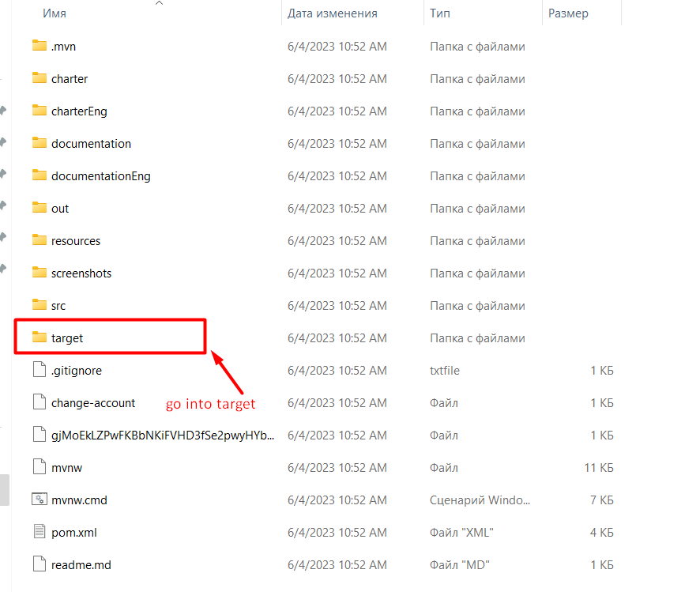Viewport: 700px width, 592px height.
Task: Click the pom.xml file icon
Action: tap(40, 532)
